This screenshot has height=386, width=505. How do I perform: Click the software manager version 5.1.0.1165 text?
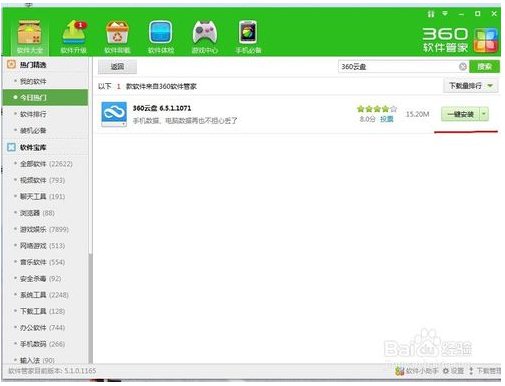click(52, 371)
